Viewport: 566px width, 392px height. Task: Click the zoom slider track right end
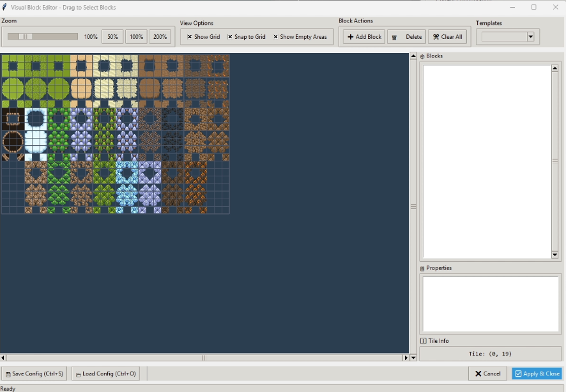click(75, 36)
